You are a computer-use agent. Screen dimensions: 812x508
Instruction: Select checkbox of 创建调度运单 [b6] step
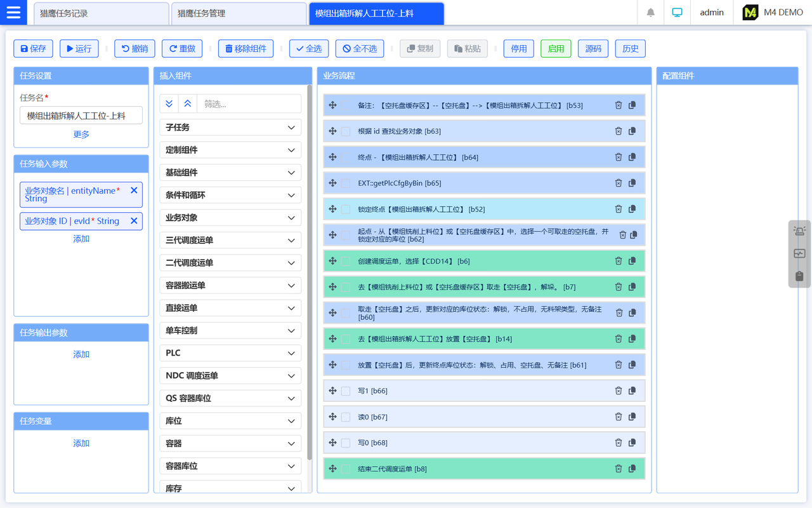coord(346,262)
